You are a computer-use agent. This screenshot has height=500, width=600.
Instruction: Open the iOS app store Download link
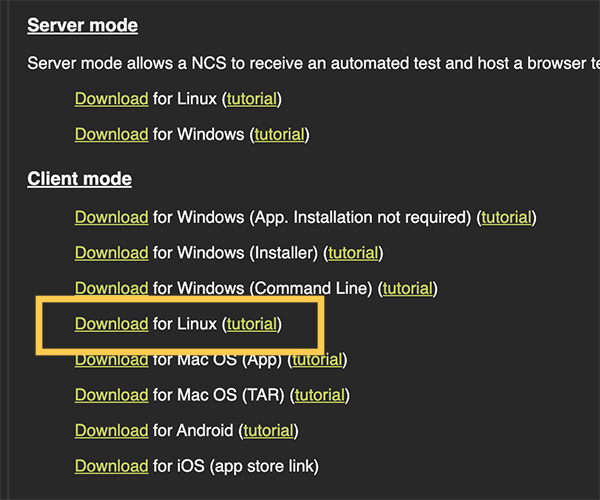111,466
